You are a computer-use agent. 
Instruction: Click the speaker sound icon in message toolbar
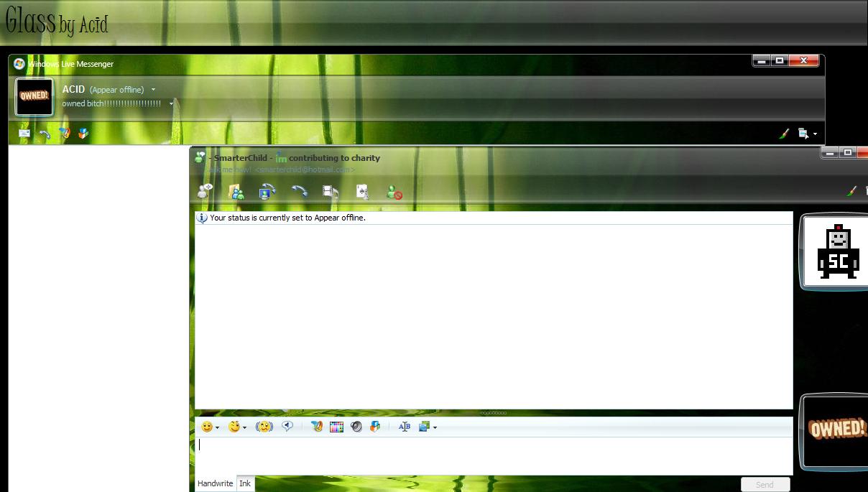pyautogui.click(x=356, y=427)
